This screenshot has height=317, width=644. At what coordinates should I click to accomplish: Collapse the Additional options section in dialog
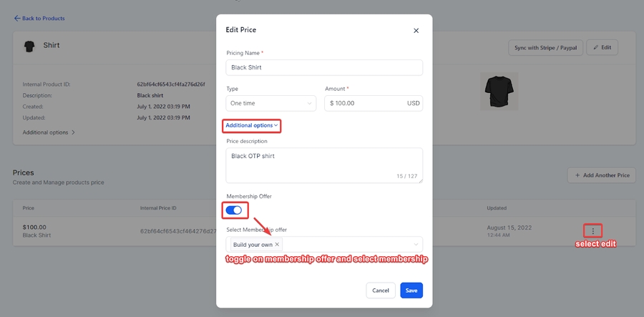pos(251,125)
